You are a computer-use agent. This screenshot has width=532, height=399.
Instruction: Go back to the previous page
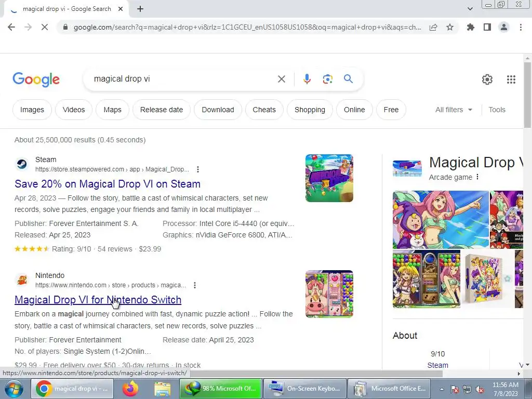pyautogui.click(x=11, y=27)
